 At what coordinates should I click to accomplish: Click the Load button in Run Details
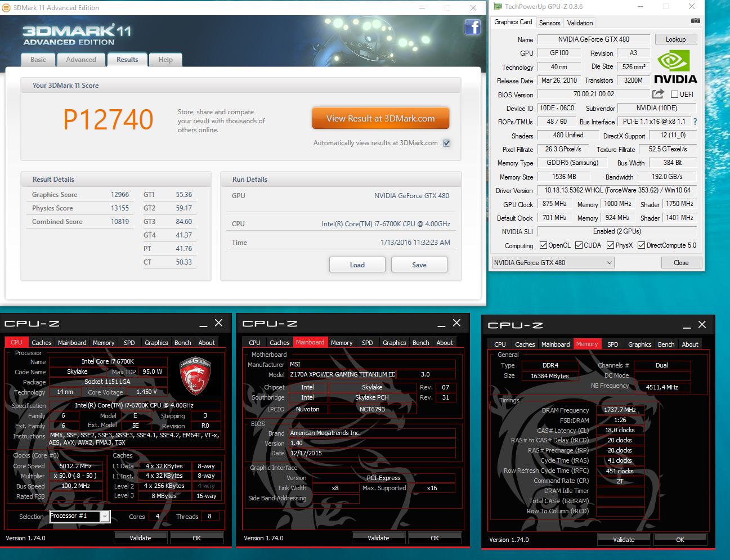click(x=357, y=265)
